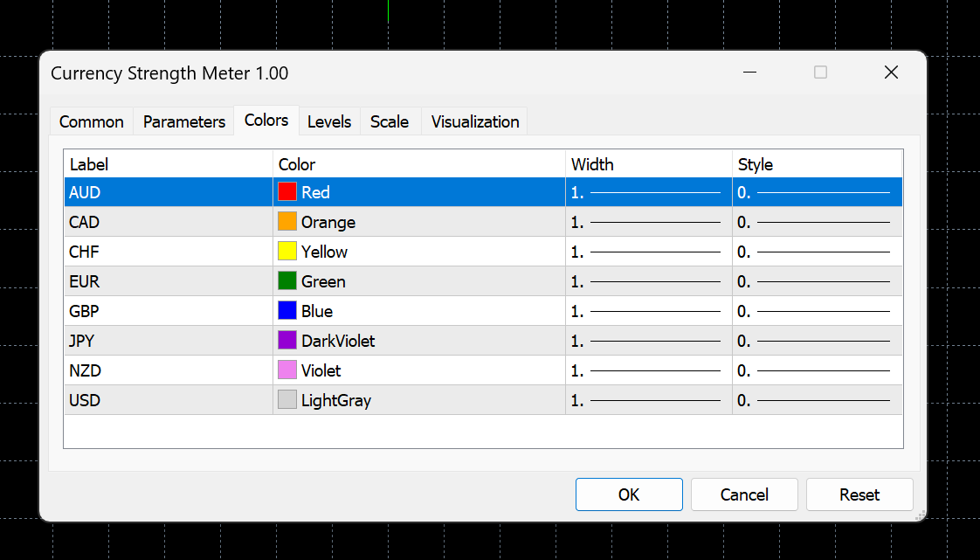Click the red color swatch for AUD
The width and height of the screenshot is (980, 560).
tap(287, 192)
